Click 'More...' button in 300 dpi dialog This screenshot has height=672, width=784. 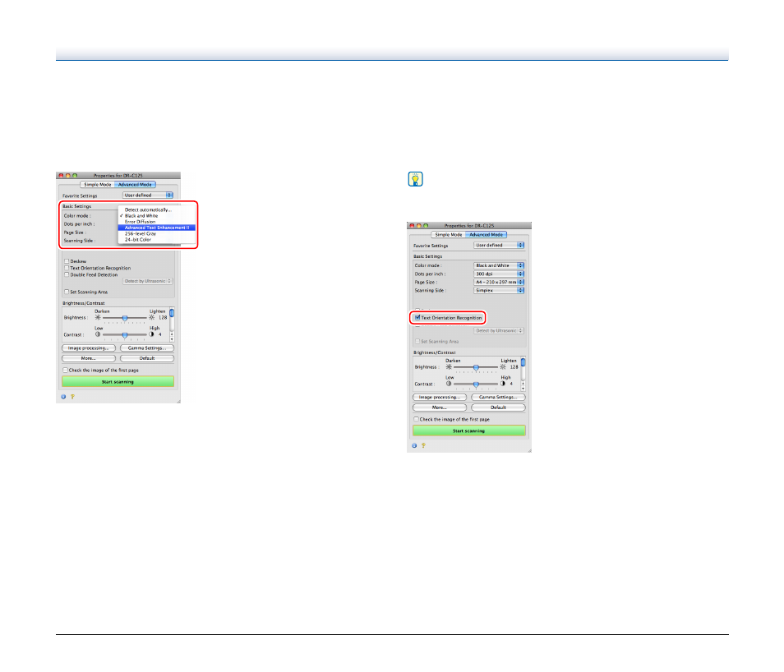[x=440, y=407]
